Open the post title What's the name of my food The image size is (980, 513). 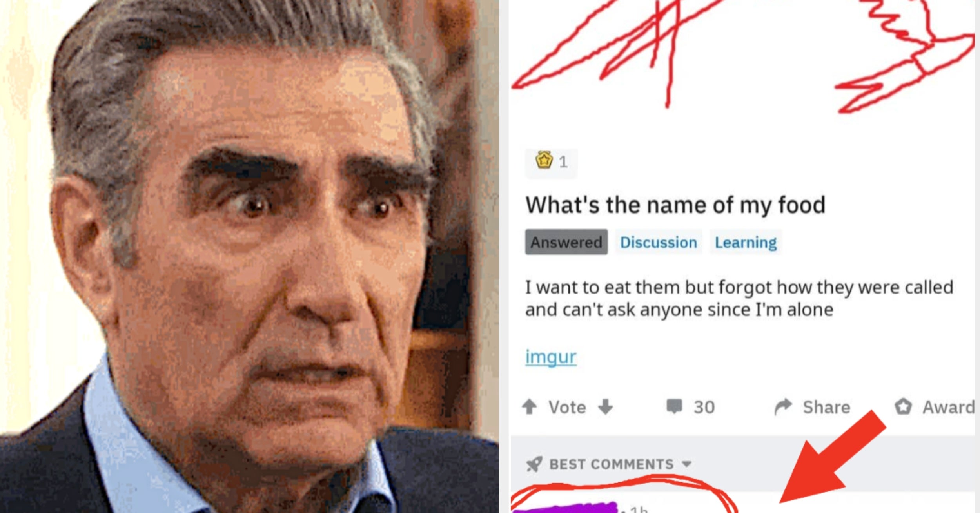(675, 205)
